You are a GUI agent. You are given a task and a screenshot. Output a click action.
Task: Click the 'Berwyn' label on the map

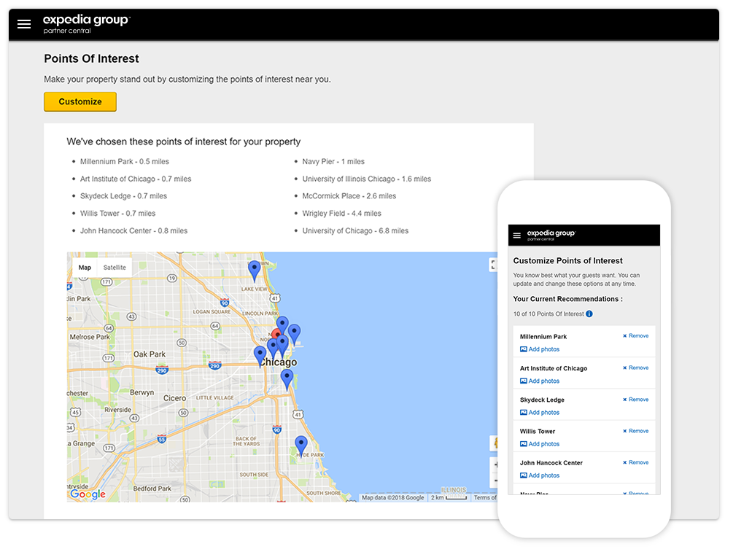click(142, 392)
